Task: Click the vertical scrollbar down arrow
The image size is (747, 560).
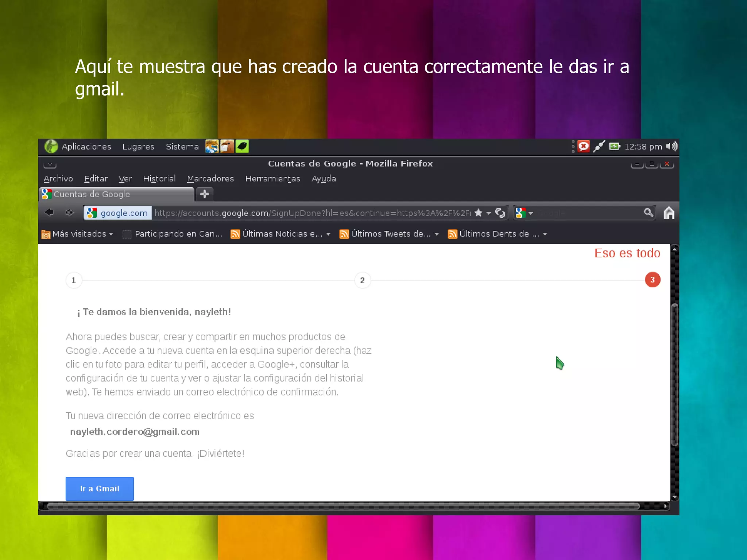Action: [675, 497]
